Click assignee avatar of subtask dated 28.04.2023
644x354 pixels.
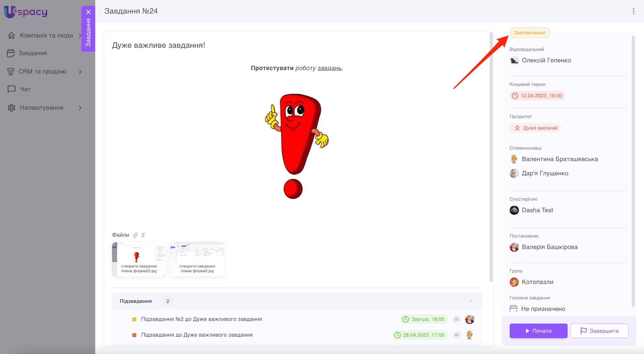click(469, 335)
